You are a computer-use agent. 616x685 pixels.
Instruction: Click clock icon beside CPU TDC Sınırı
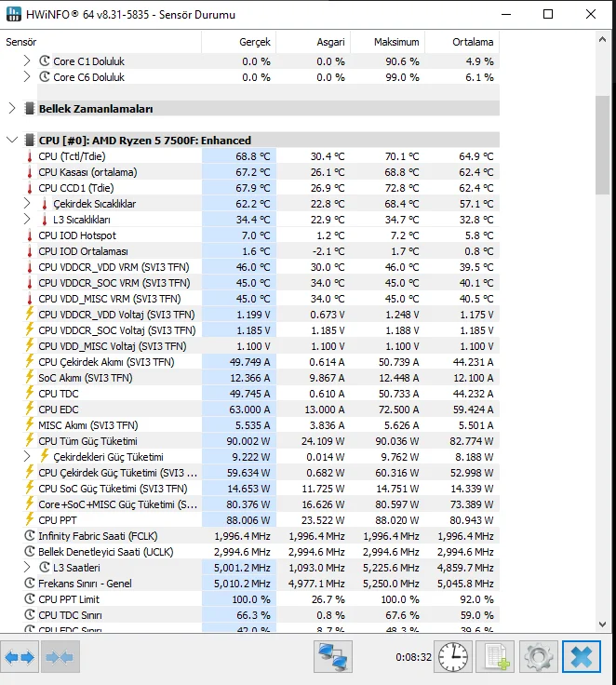click(x=30, y=614)
